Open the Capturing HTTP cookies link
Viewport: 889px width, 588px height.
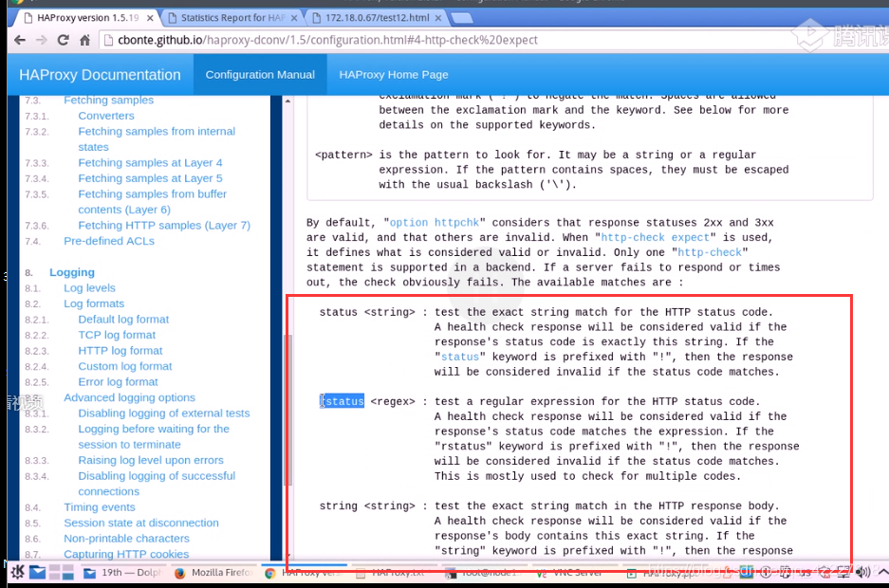126,554
